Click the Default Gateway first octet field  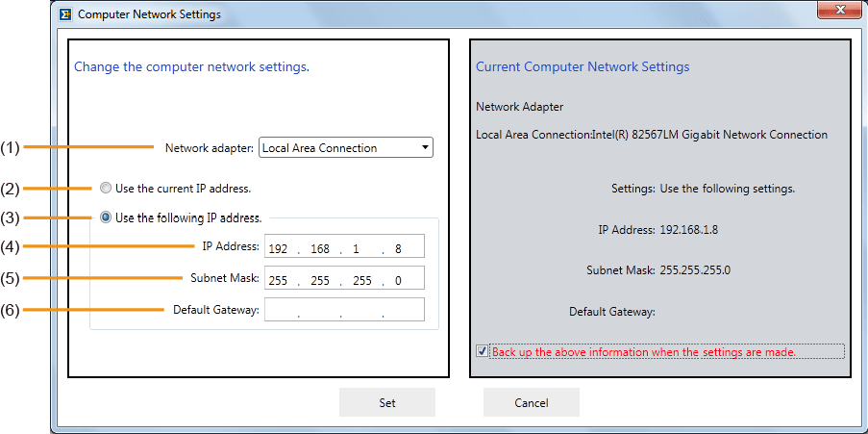coord(281,310)
